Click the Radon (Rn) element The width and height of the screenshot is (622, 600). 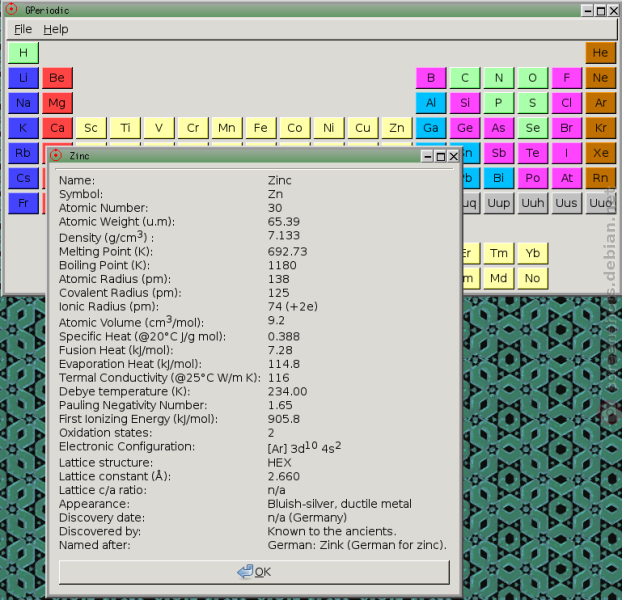[x=600, y=178]
